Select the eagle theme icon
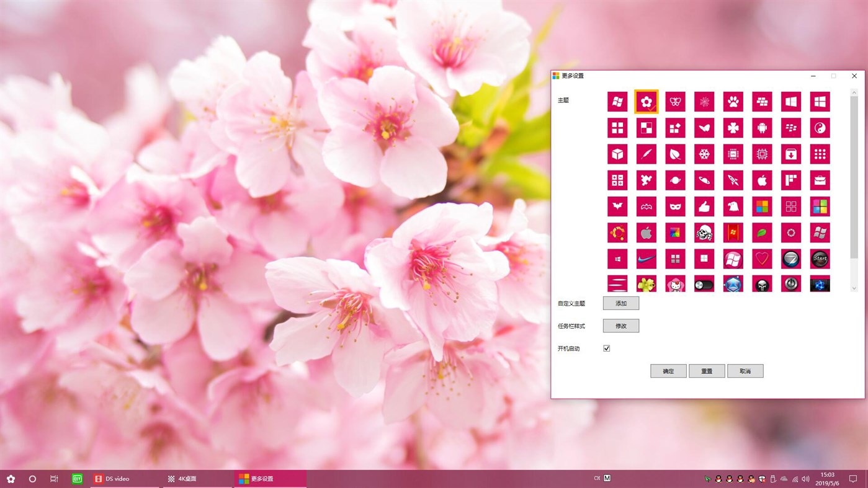 (x=733, y=206)
